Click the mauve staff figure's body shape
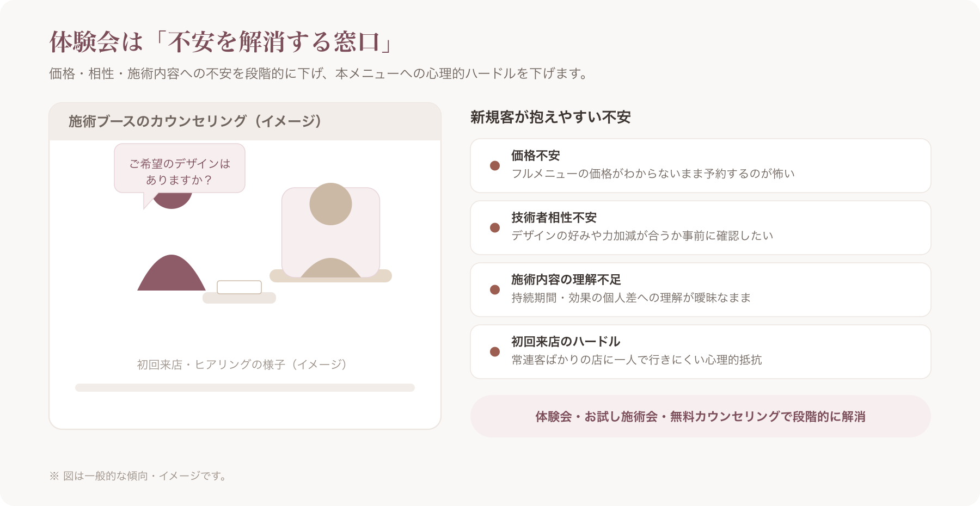 pyautogui.click(x=171, y=273)
